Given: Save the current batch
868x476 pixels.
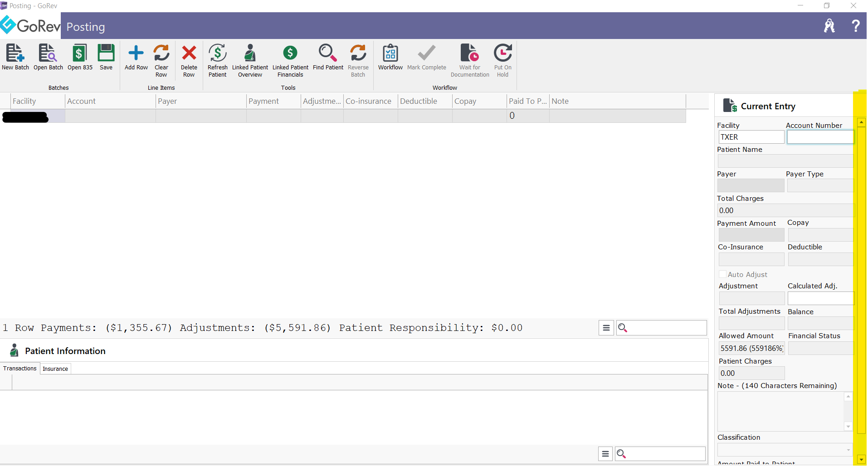Looking at the screenshot, I should (x=106, y=57).
